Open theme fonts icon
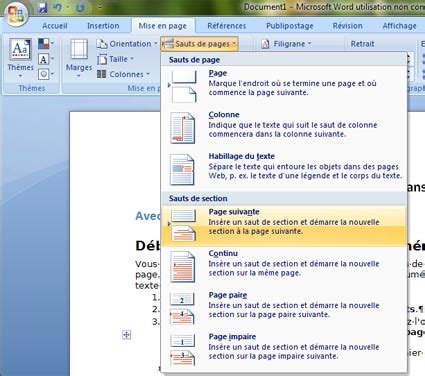 [43, 59]
